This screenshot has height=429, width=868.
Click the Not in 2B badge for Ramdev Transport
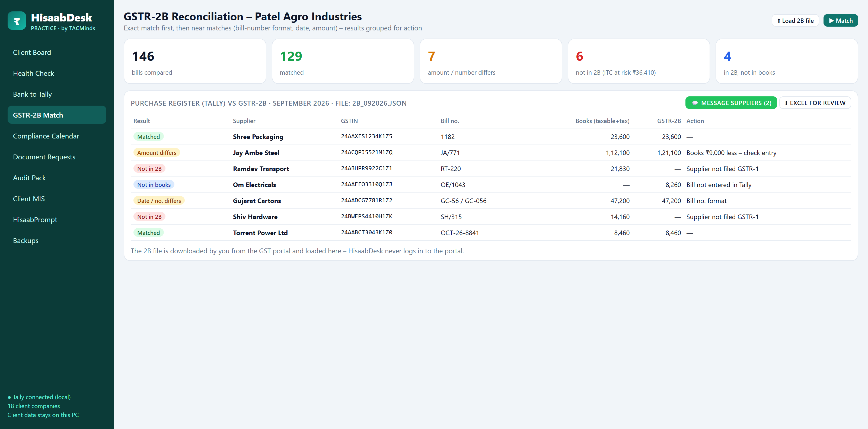pos(149,169)
